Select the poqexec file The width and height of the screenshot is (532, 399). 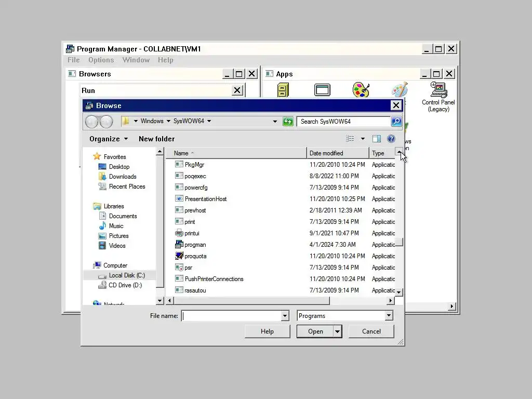190,176
